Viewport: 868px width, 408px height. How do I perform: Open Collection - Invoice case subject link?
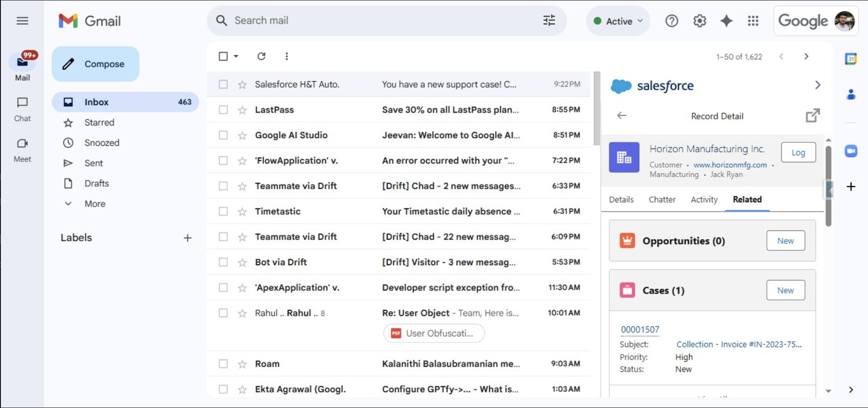[x=739, y=344]
